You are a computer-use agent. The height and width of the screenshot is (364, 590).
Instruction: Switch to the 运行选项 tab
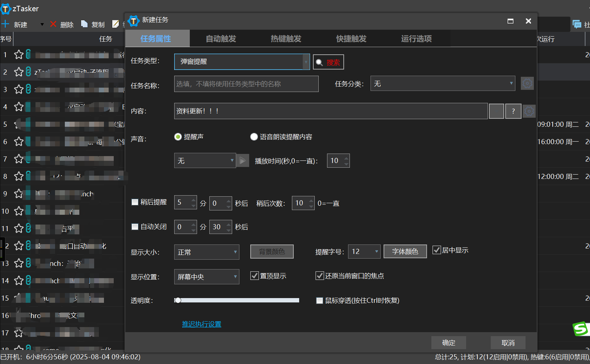point(416,39)
